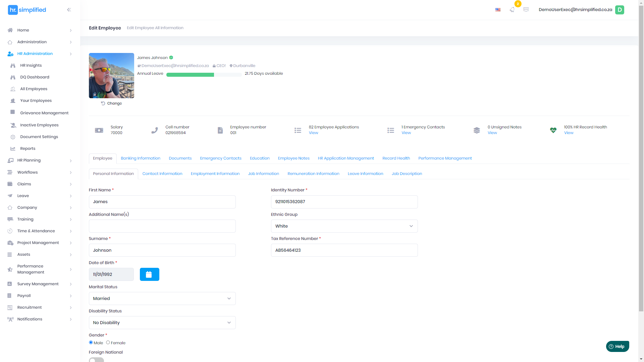Click the heart icon next to HR Record Health

(553, 130)
